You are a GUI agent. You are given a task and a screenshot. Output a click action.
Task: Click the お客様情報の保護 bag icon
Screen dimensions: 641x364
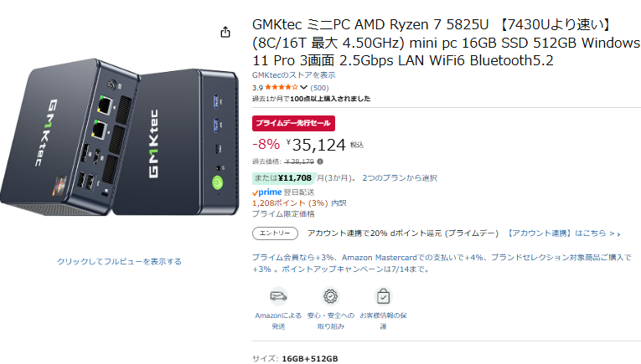tap(383, 296)
